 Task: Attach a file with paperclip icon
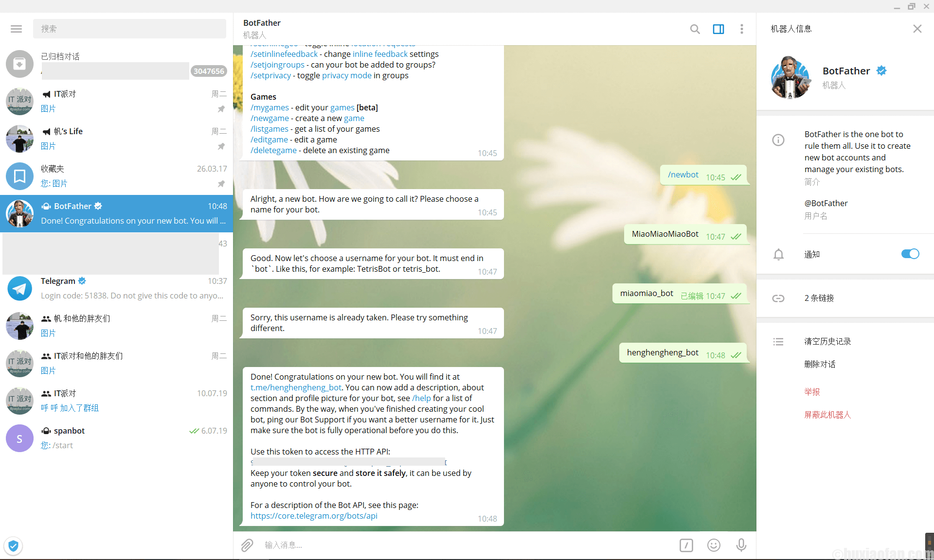pos(247,545)
